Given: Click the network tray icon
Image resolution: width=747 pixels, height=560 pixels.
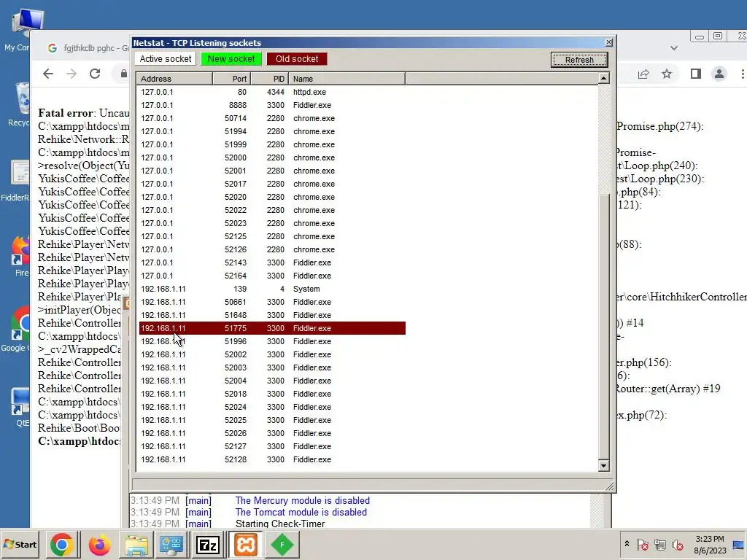Looking at the screenshot, I should [x=660, y=545].
